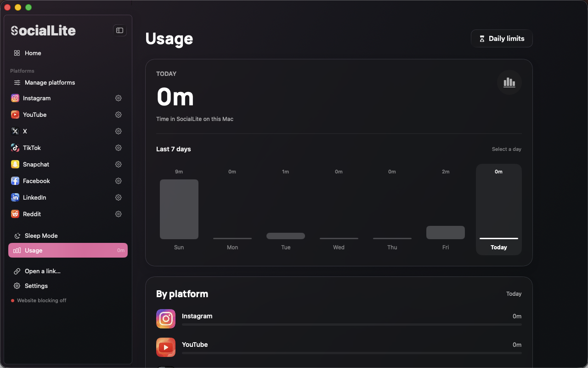588x368 pixels.
Task: Select the Usage sidebar item
Action: pos(68,250)
